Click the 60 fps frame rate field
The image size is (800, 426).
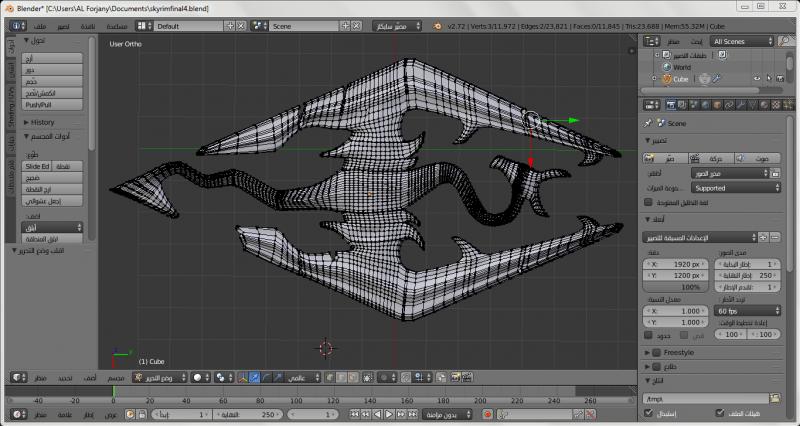747,312
